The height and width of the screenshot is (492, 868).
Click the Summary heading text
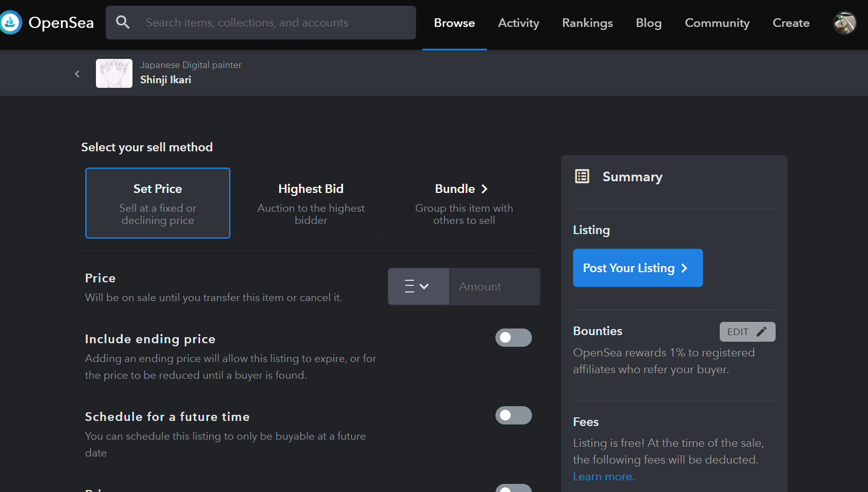coord(632,177)
